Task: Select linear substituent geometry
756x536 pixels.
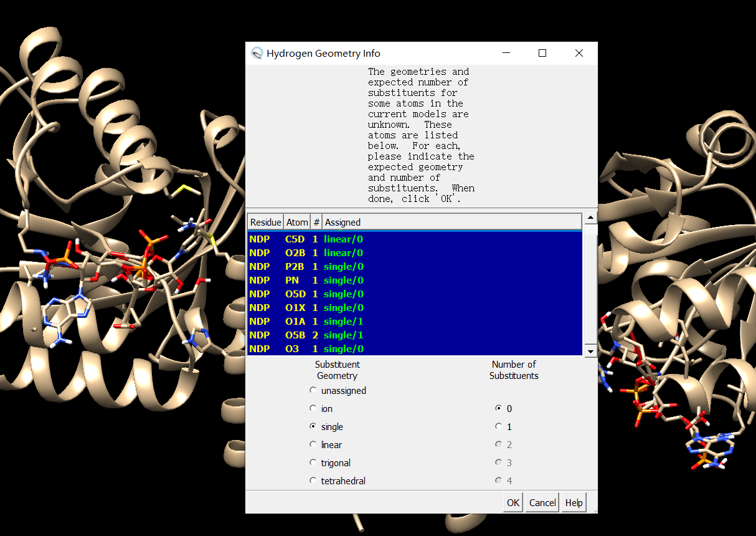Action: (x=313, y=445)
